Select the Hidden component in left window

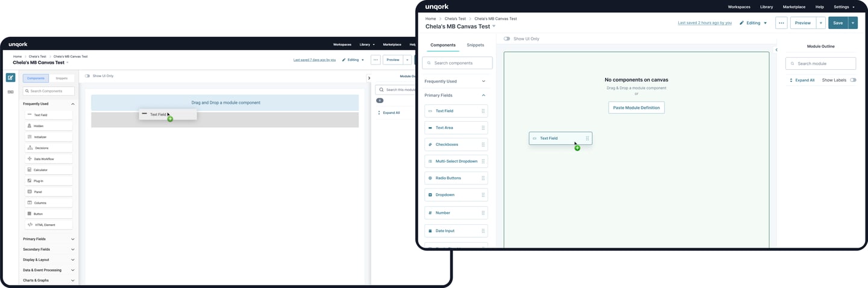[x=48, y=126]
